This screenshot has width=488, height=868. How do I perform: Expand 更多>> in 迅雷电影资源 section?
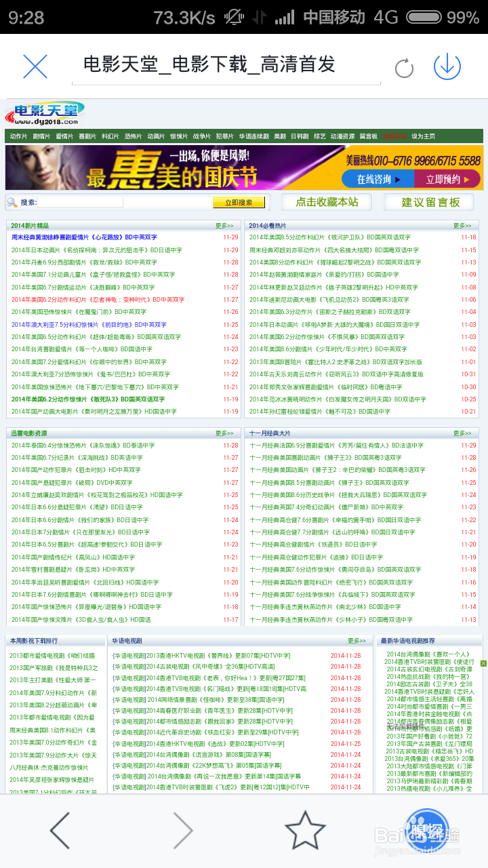224,433
